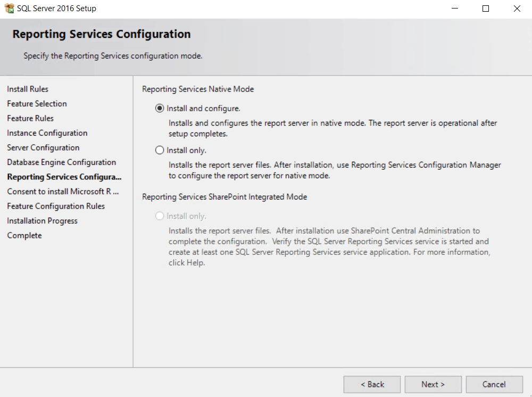Click the disabled SharePoint Install only option
Image resolution: width=532 pixels, height=397 pixels.
tap(159, 216)
